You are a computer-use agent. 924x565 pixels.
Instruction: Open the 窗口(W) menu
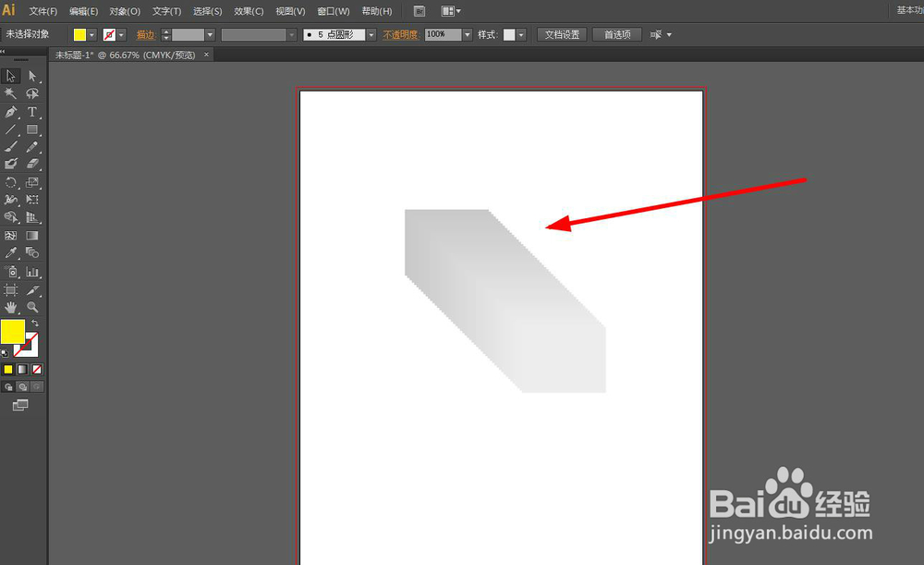pos(334,11)
